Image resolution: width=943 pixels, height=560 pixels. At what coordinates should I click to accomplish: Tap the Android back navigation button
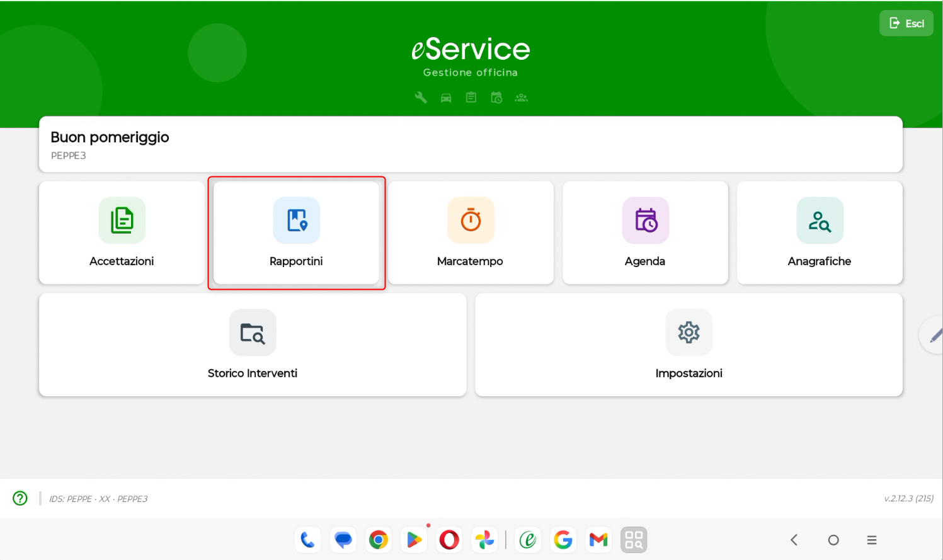pyautogui.click(x=794, y=540)
